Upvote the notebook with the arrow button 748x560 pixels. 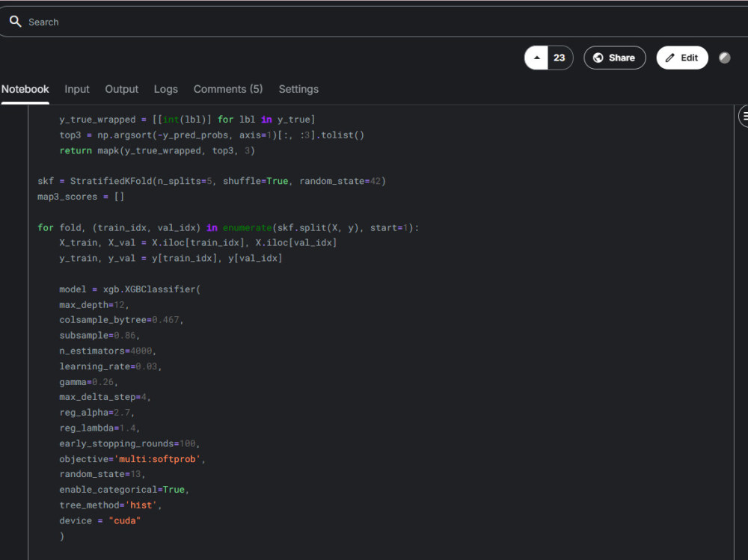[536, 58]
